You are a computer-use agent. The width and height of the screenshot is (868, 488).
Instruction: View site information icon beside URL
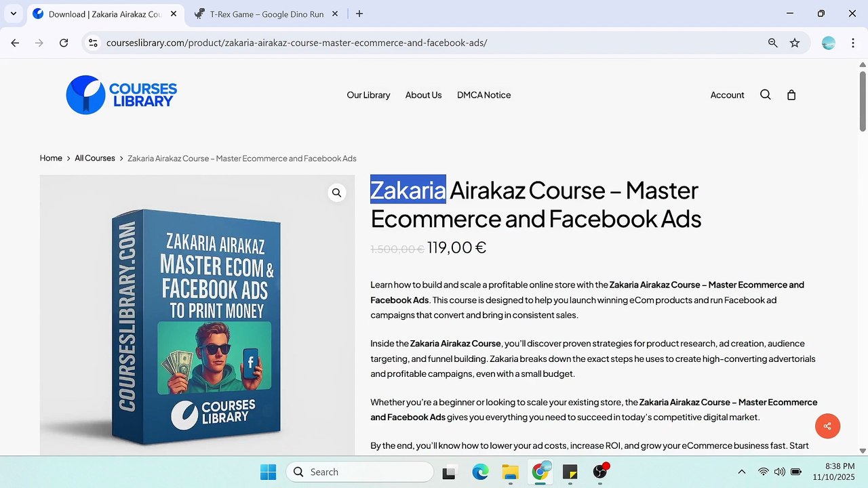(94, 43)
